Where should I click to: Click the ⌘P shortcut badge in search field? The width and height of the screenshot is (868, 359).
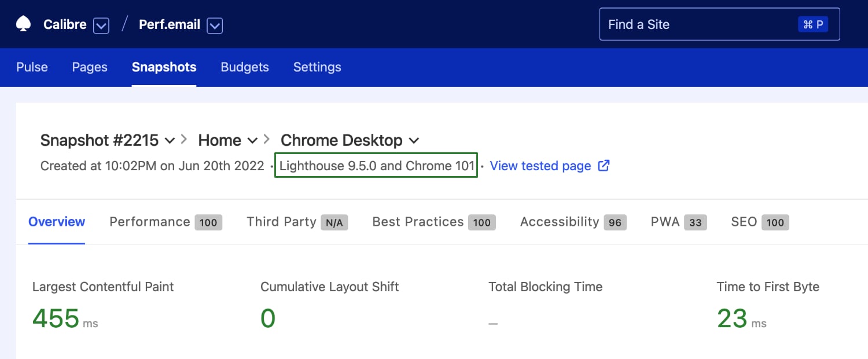813,24
